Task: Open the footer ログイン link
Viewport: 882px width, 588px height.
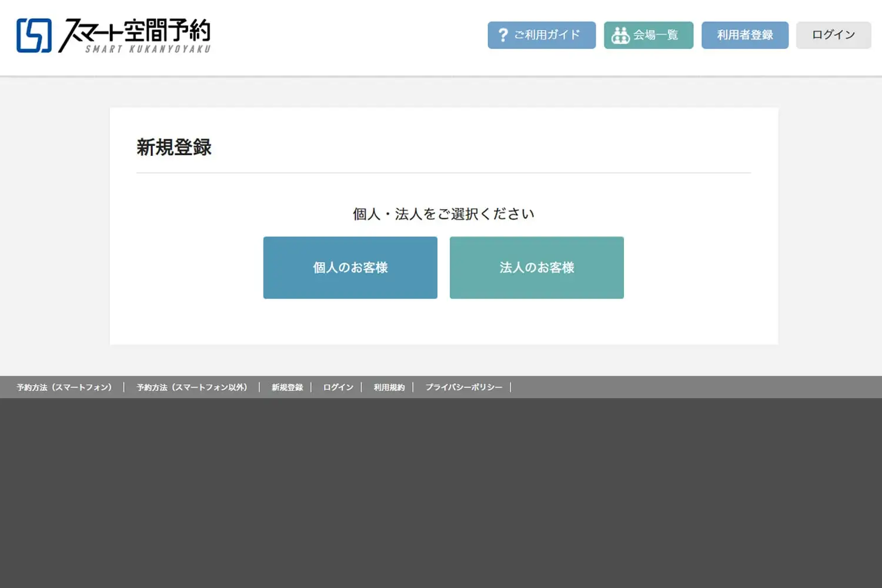Action: [x=338, y=387]
